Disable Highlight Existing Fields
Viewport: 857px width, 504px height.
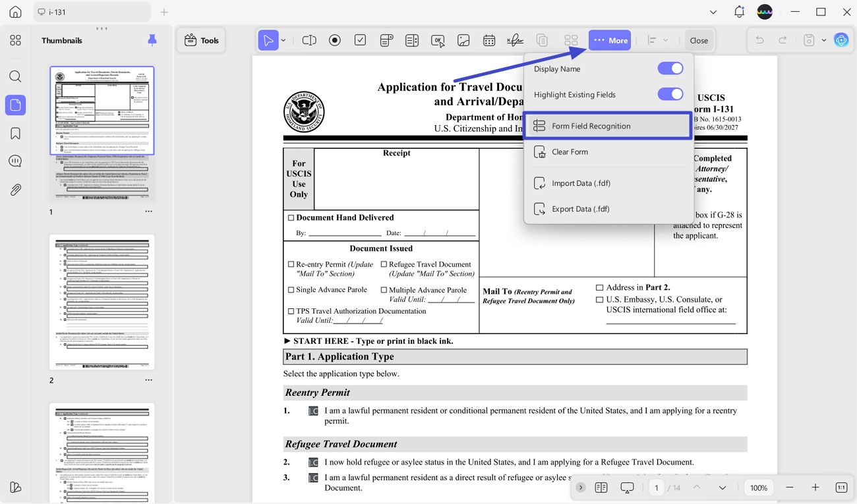(670, 94)
